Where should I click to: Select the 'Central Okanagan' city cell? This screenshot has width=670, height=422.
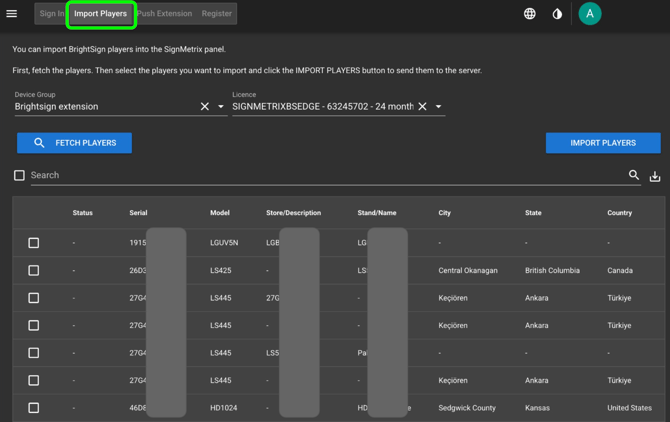point(468,270)
